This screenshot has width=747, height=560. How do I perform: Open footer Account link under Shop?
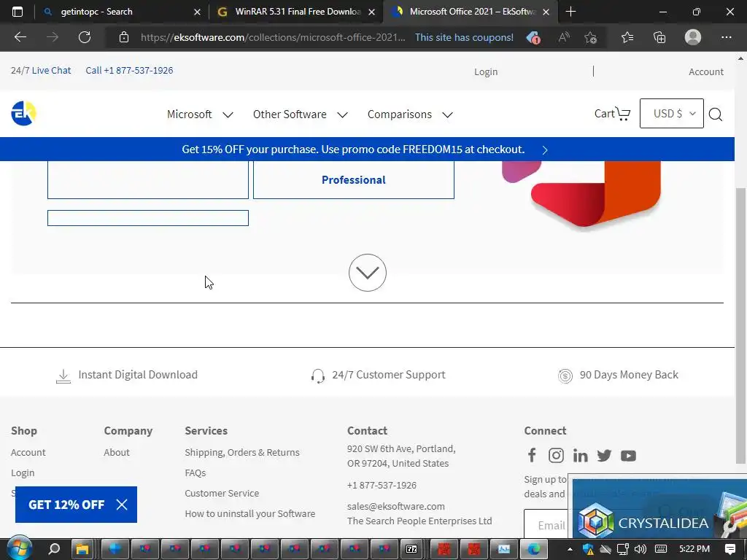[28, 452]
